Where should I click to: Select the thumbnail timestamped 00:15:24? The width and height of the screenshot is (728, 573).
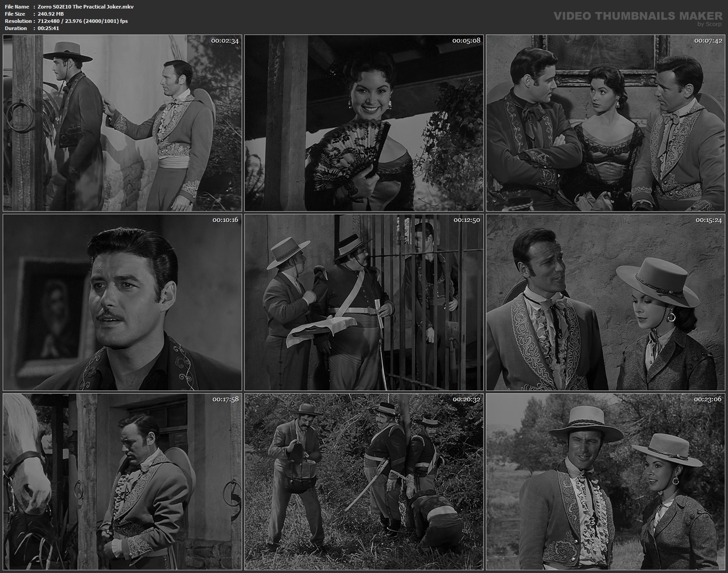[606, 302]
